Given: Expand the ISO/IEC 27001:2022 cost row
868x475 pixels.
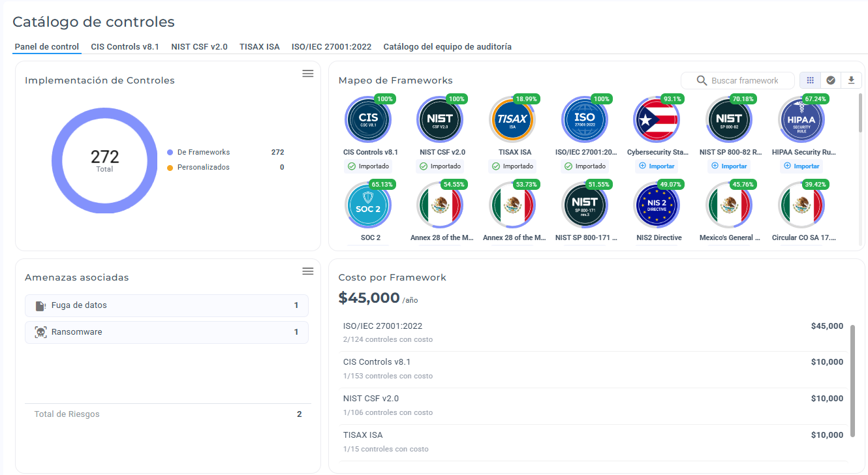Looking at the screenshot, I should tap(593, 332).
